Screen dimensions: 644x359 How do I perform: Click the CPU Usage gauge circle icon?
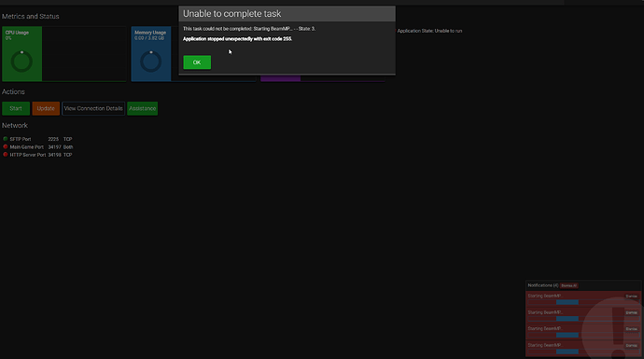21,62
